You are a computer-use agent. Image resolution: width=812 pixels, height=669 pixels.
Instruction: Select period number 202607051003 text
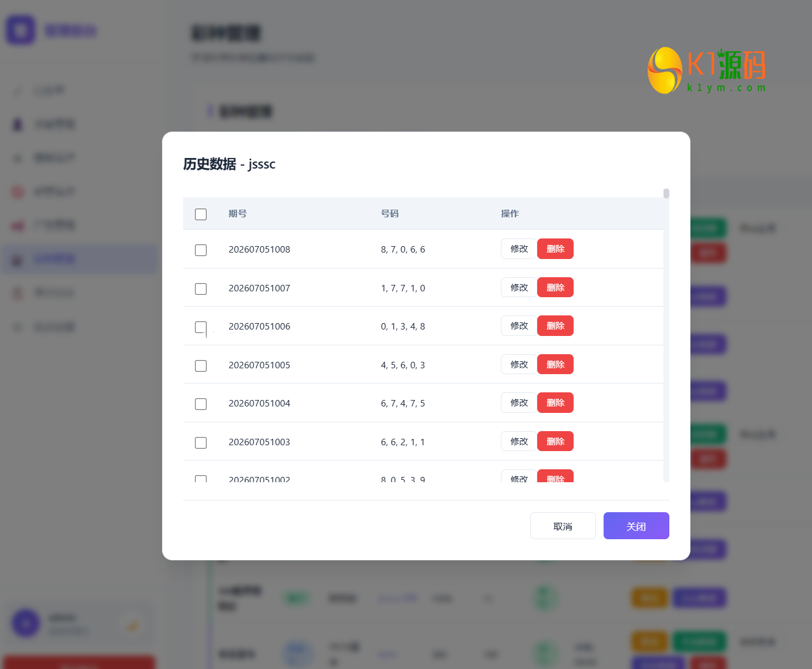point(260,442)
